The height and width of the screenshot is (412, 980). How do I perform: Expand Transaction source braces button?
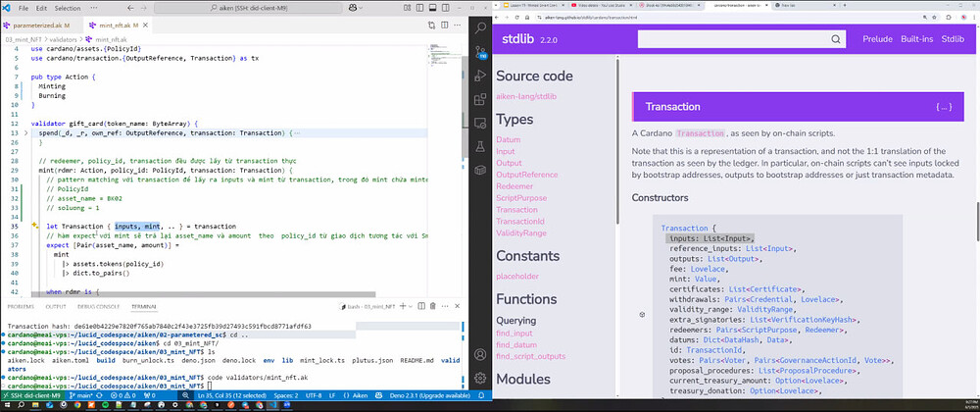point(944,107)
